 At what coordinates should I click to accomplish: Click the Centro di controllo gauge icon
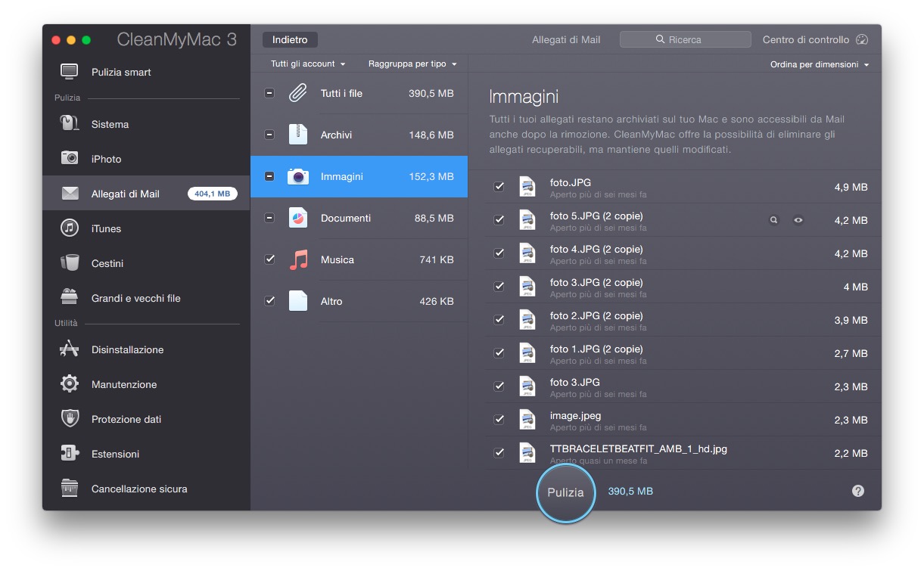click(x=862, y=39)
